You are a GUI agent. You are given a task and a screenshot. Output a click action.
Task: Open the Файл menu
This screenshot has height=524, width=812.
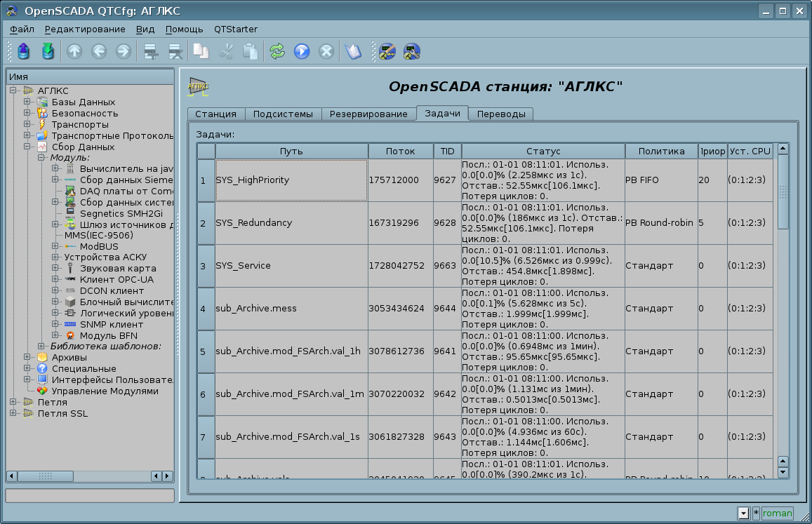(22, 29)
